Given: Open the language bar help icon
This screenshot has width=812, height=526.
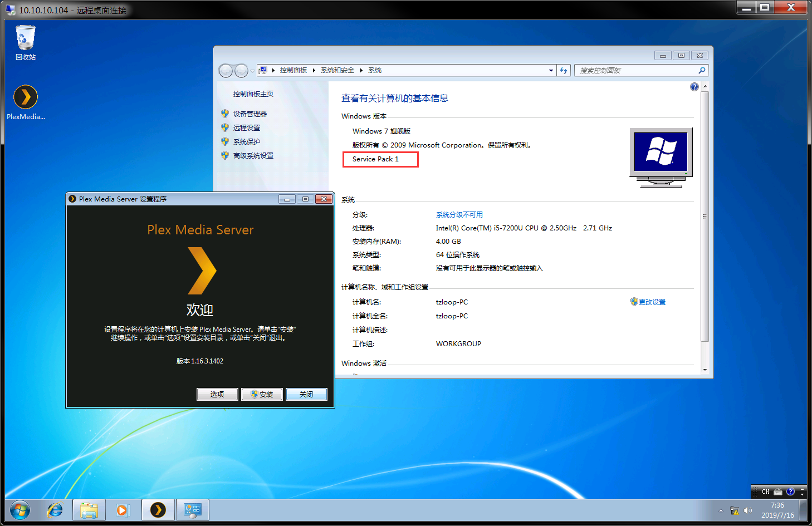Looking at the screenshot, I should 790,492.
